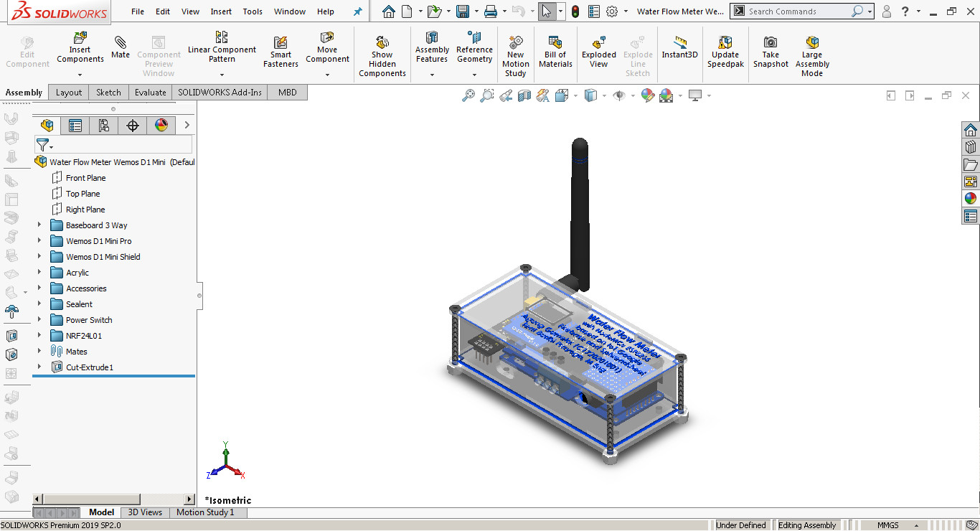Save the document
The image size is (980, 531).
pos(463,11)
